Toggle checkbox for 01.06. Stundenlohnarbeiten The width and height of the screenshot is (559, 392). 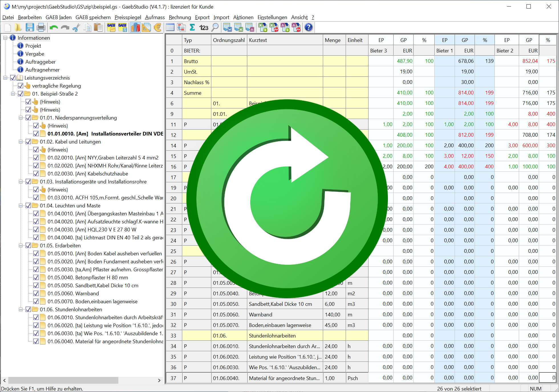(x=28, y=309)
